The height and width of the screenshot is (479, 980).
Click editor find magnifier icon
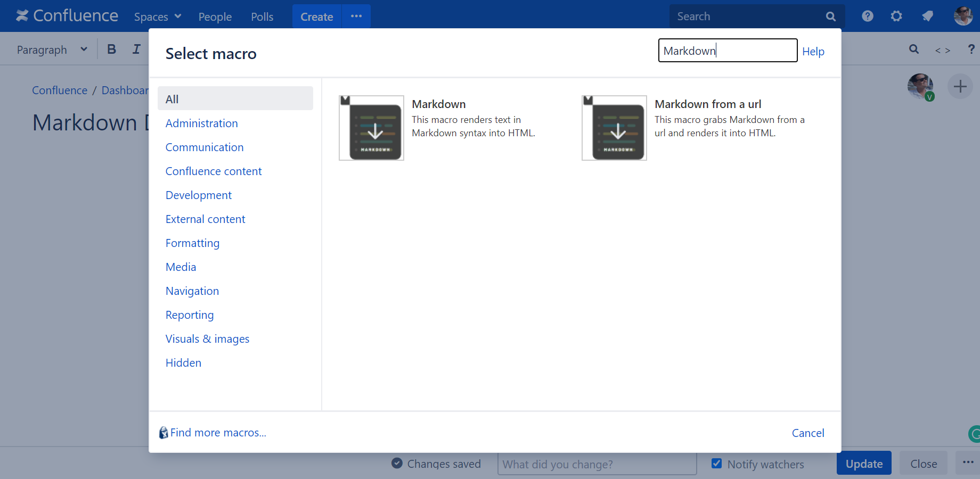[914, 49]
